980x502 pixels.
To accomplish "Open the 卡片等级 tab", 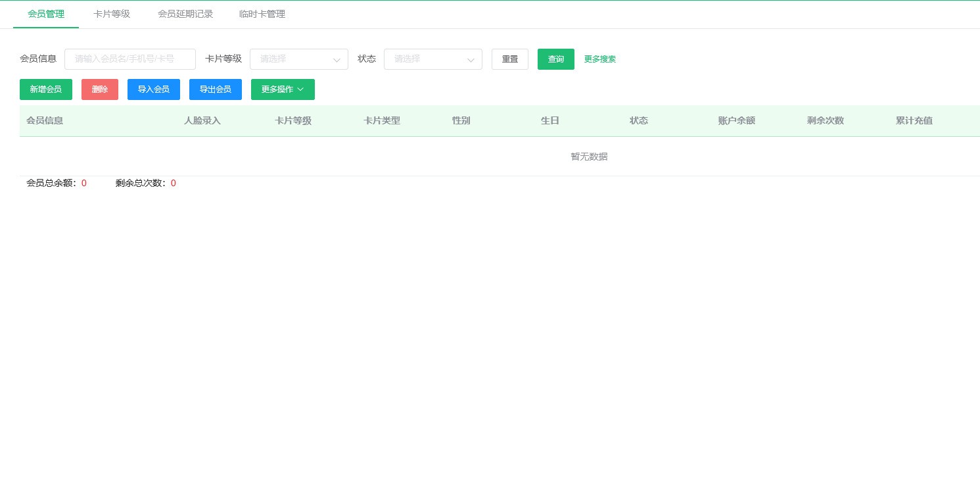I will 112,14.
